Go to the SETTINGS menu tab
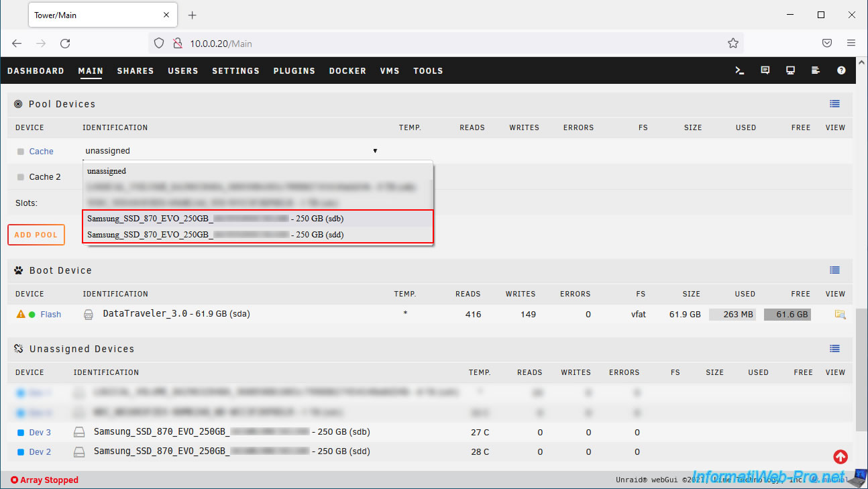This screenshot has width=868, height=489. point(235,70)
